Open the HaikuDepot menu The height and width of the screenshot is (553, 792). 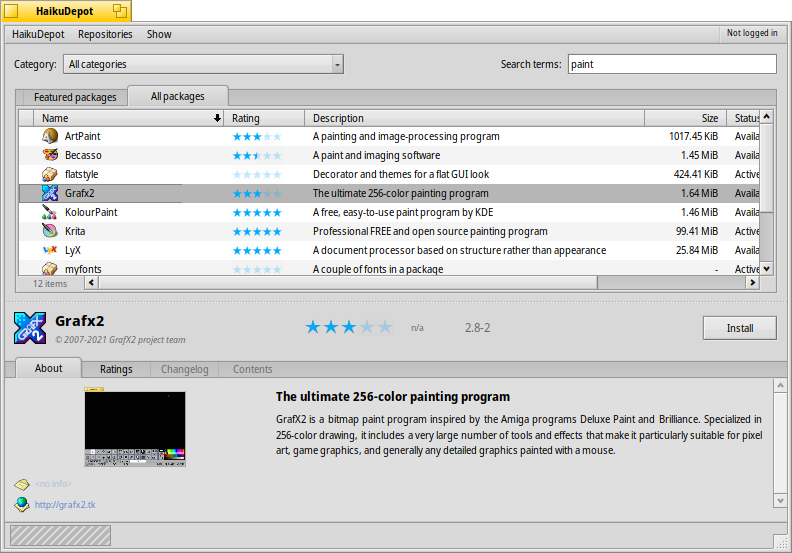38,34
